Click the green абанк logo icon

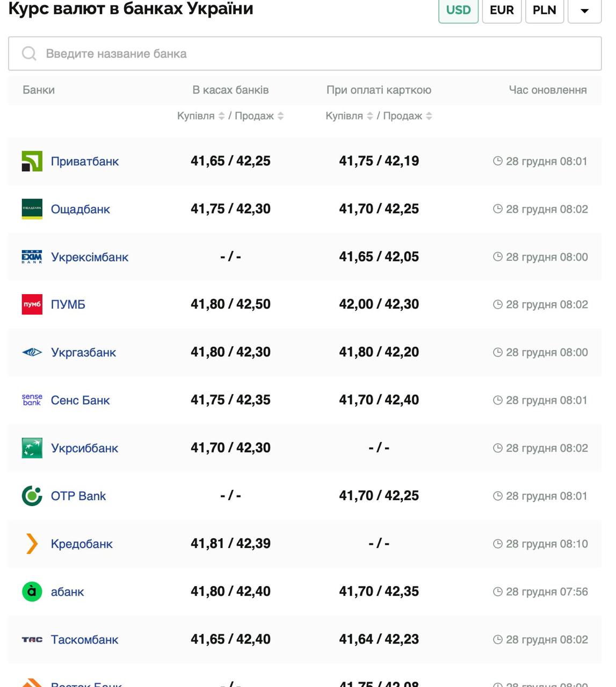click(32, 591)
